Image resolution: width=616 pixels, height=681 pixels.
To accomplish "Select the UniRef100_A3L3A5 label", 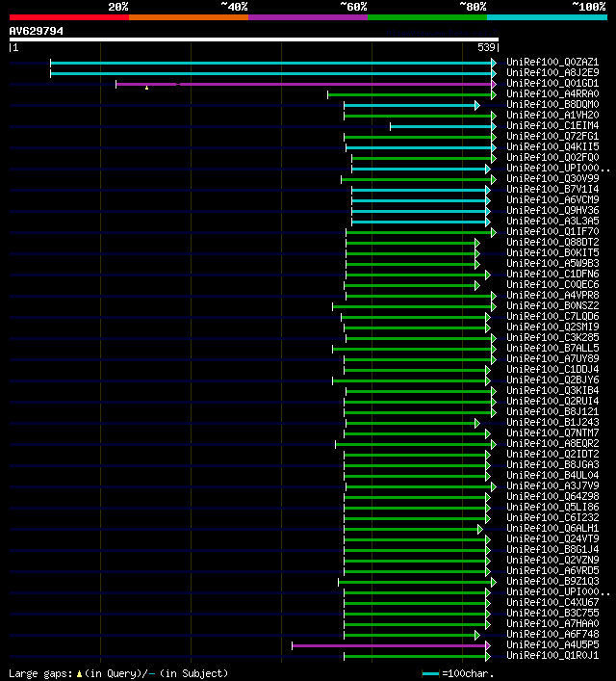I will point(552,222).
